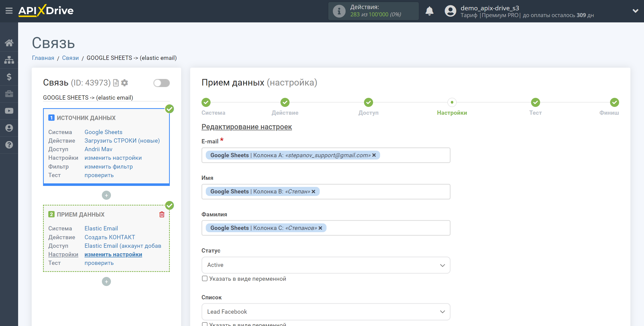This screenshot has width=644, height=326.
Task: Go to the Настройки step
Action: (x=452, y=102)
